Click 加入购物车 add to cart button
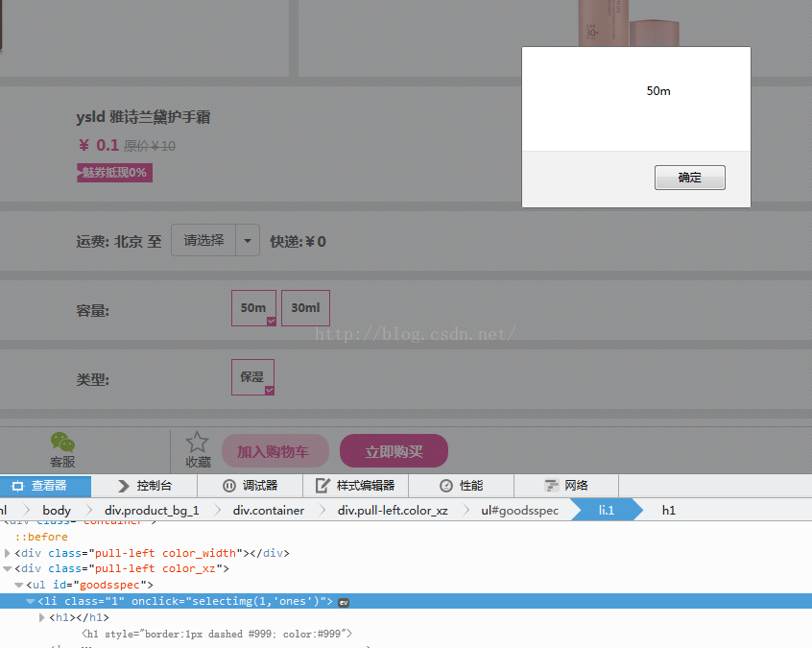 pyautogui.click(x=275, y=451)
